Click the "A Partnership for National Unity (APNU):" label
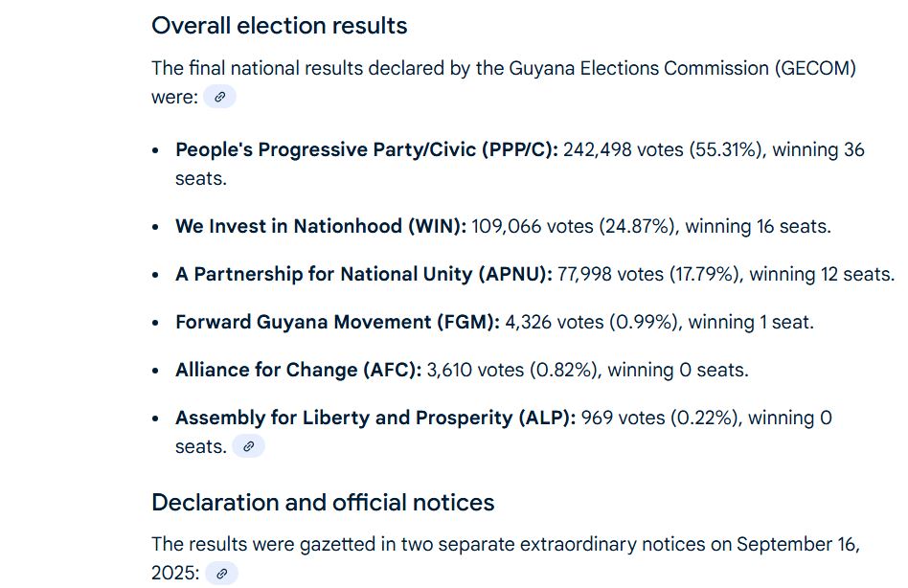Viewport: 908px width, 588px height. [364, 274]
